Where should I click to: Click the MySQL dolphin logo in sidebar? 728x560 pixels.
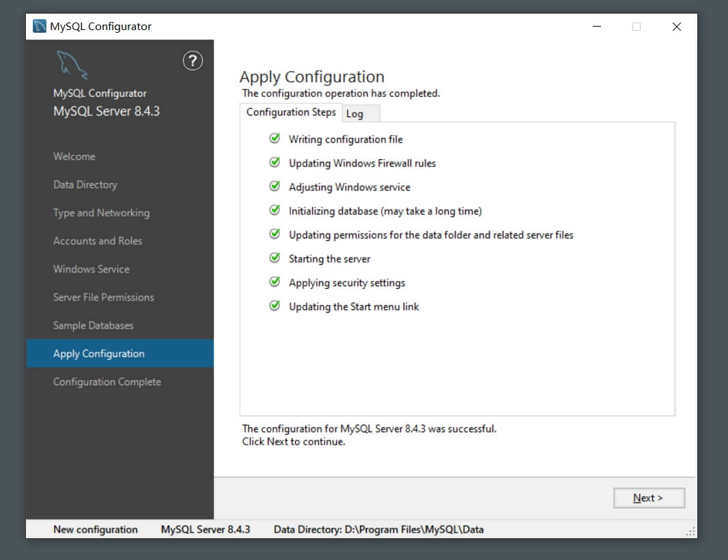pyautogui.click(x=72, y=65)
